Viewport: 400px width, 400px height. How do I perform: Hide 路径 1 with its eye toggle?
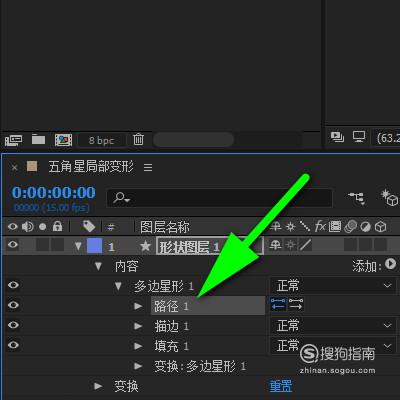(x=13, y=305)
